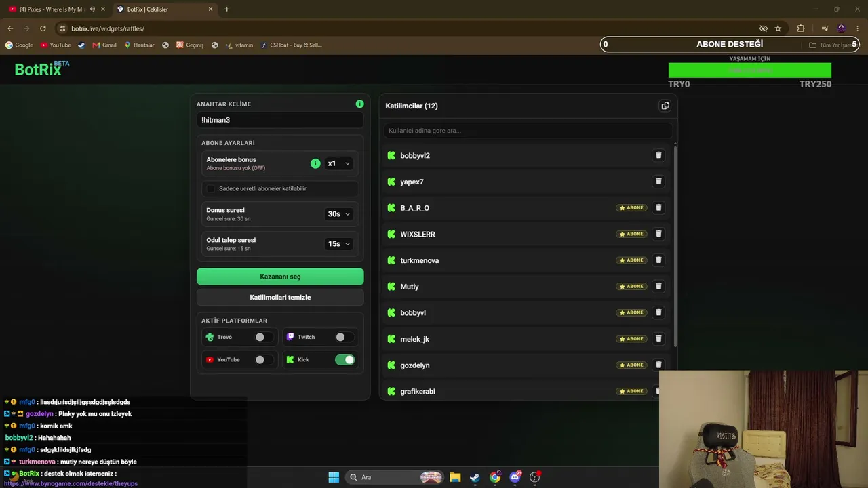This screenshot has height=488, width=868.
Task: Open the Haritalar bookmark
Action: (x=139, y=45)
